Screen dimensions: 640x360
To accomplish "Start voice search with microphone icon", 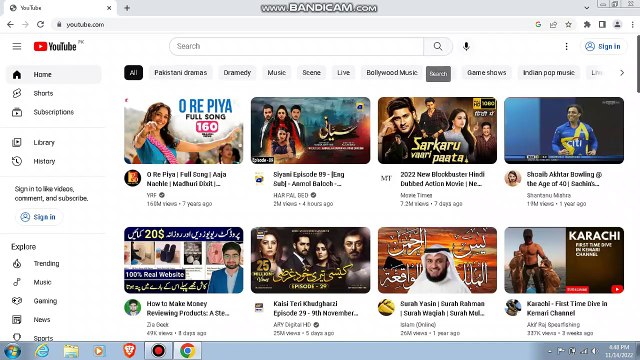I will pyautogui.click(x=466, y=47).
